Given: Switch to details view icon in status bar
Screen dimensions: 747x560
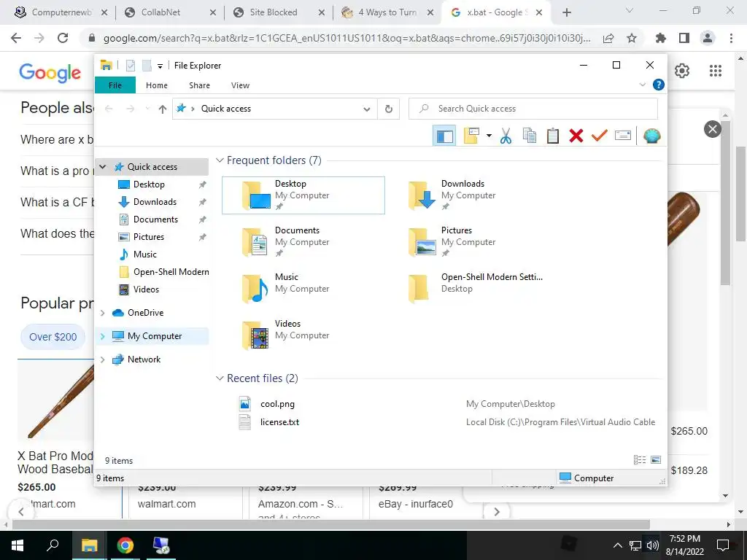Looking at the screenshot, I should pyautogui.click(x=640, y=460).
